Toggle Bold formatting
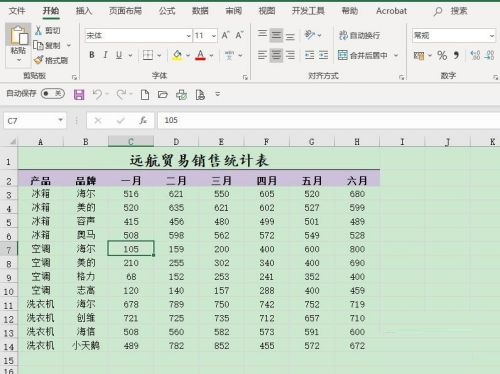The height and width of the screenshot is (374, 500). click(x=92, y=55)
